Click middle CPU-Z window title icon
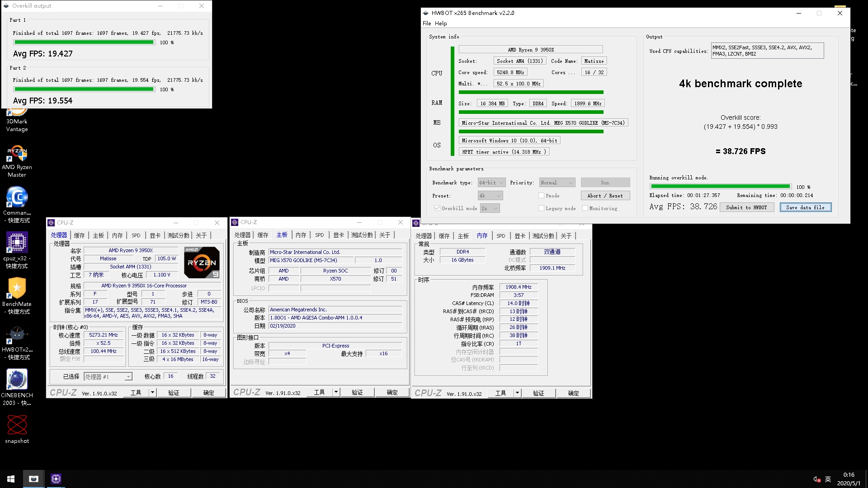This screenshot has height=488, width=868. click(x=235, y=222)
